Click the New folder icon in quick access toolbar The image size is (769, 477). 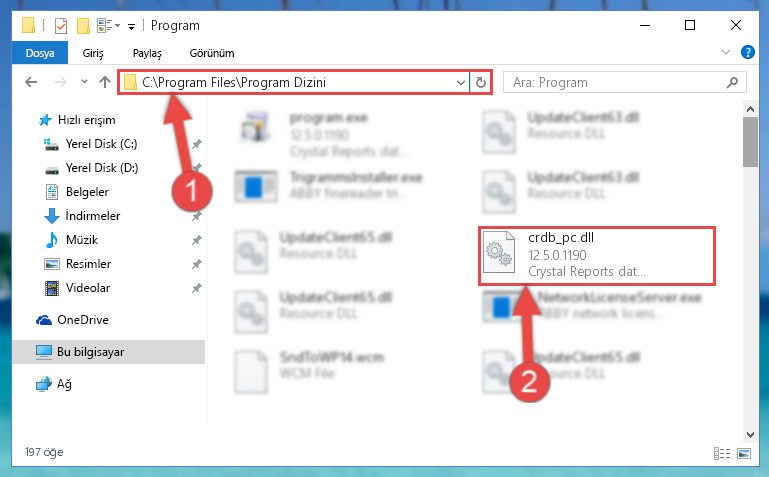(x=83, y=25)
